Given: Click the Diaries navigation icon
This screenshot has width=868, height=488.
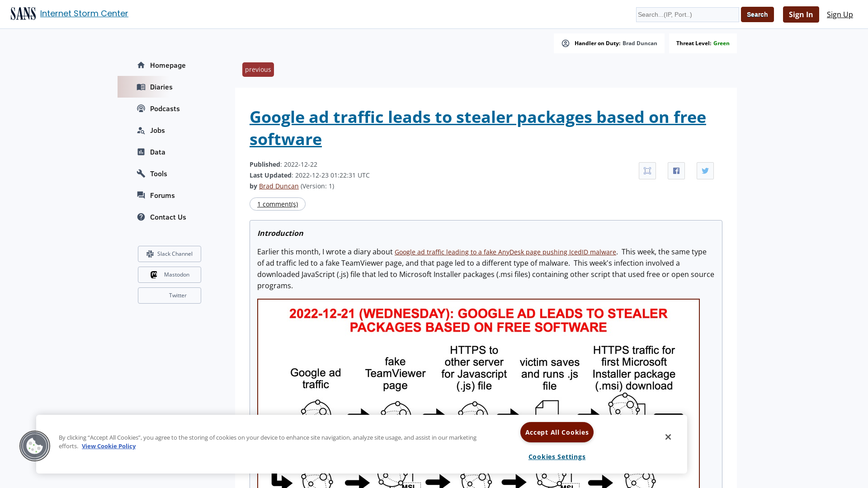Looking at the screenshot, I should click(141, 87).
